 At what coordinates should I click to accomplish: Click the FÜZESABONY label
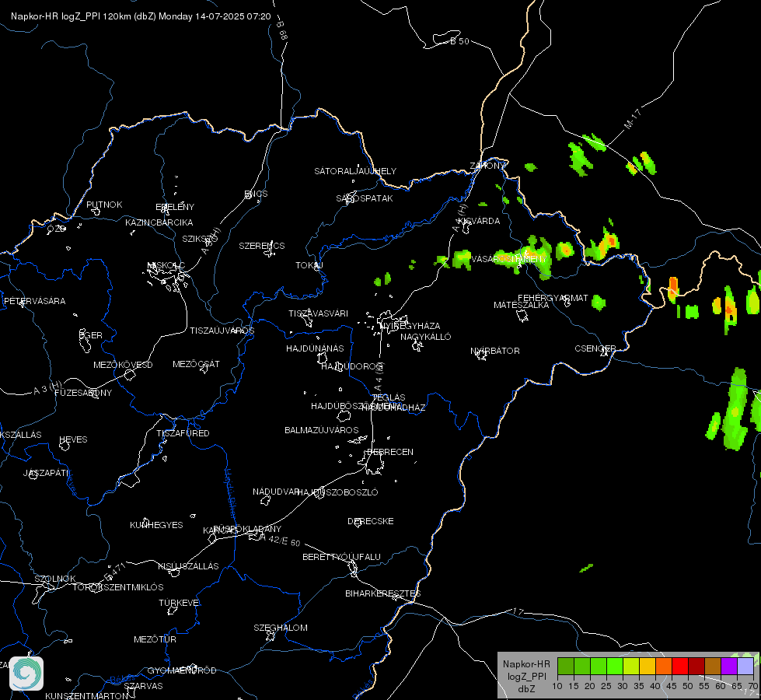(83, 393)
